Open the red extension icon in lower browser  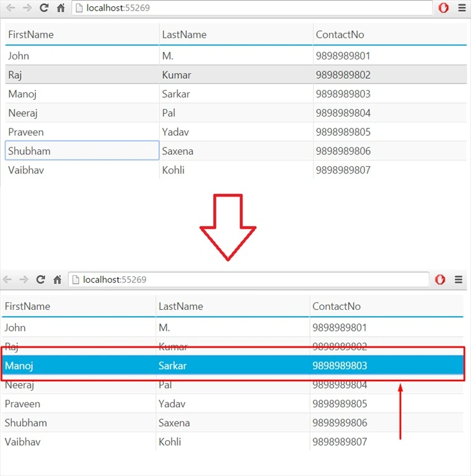point(440,280)
